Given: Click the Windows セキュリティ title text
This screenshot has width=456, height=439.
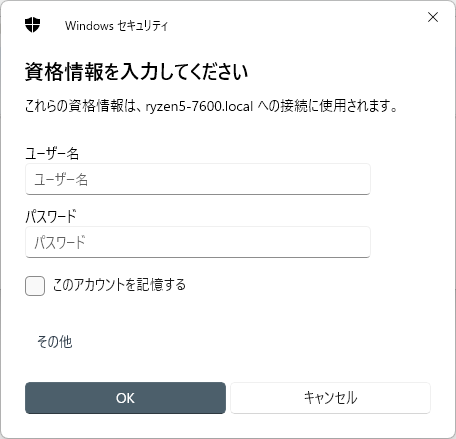Looking at the screenshot, I should pyautogui.click(x=116, y=26).
